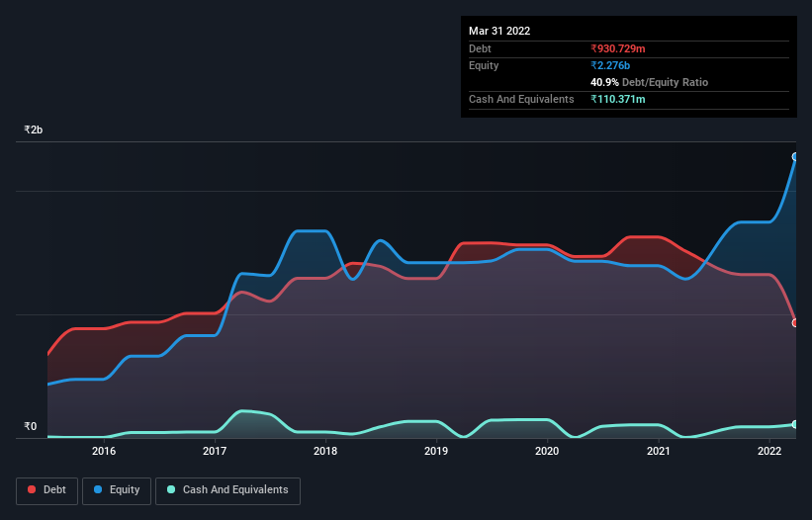Screen dimensions: 812x520
Task: Click the 2018 x-axis label
Action: [x=325, y=451]
